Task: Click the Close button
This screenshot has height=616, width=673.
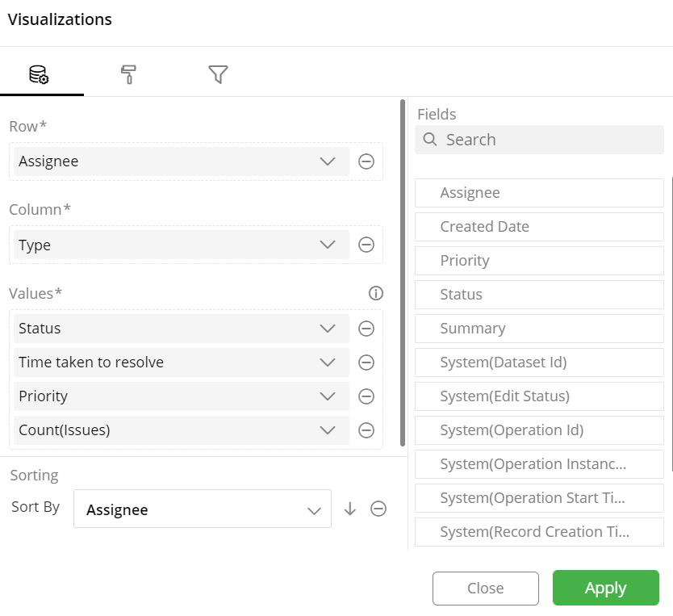Action: (486, 588)
